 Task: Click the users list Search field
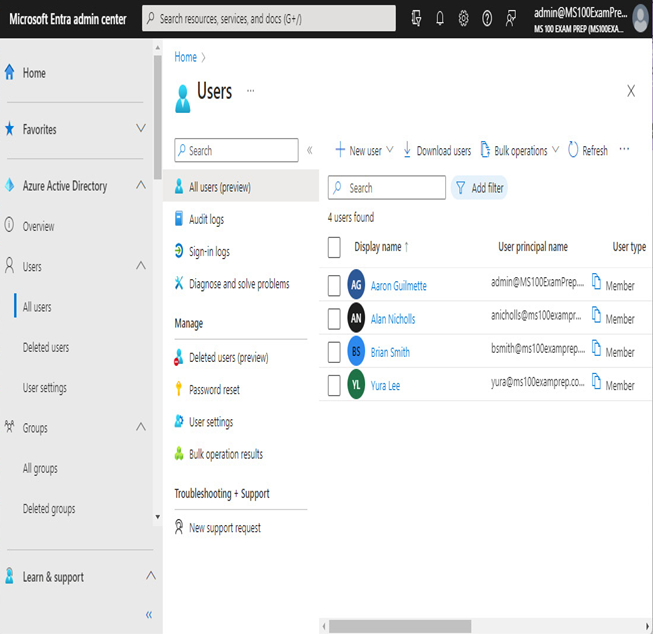pyautogui.click(x=386, y=187)
